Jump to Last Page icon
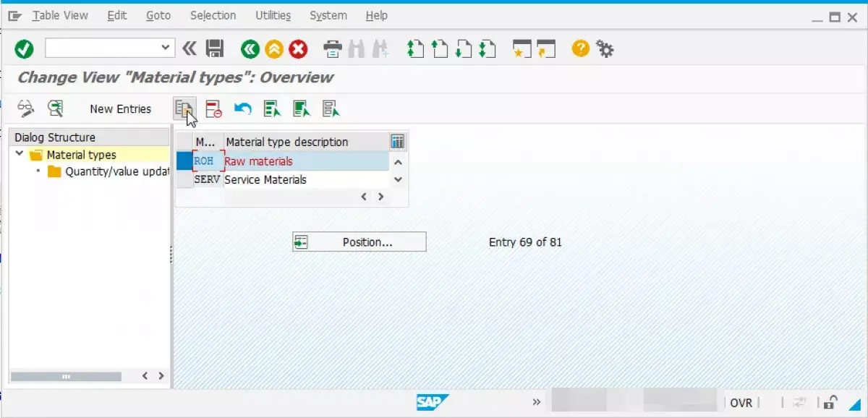This screenshot has width=868, height=418. (x=487, y=49)
